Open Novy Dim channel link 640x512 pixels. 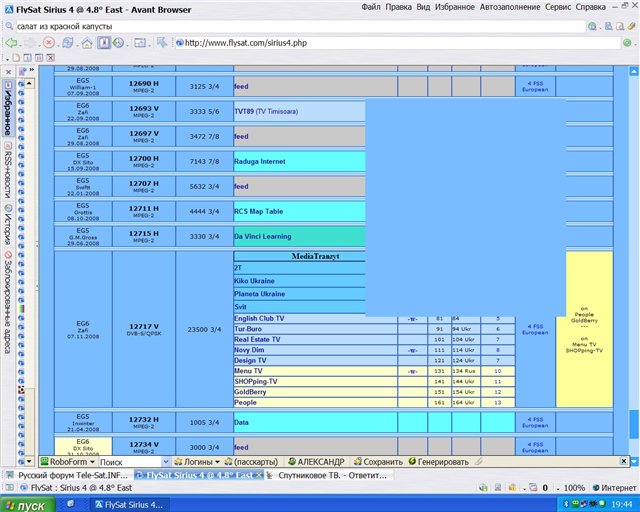[249, 350]
